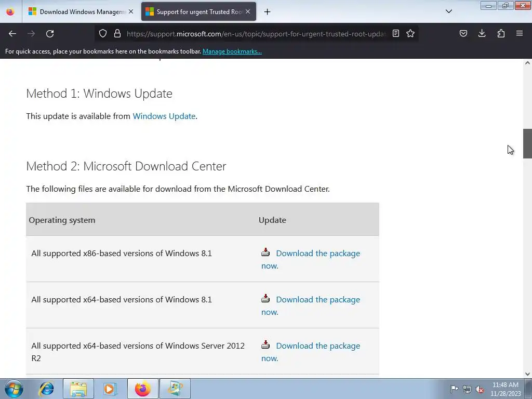Screen dimensions: 532x399
Task: Download the package for Windows Server 2012 R2
Action: pyautogui.click(x=311, y=352)
